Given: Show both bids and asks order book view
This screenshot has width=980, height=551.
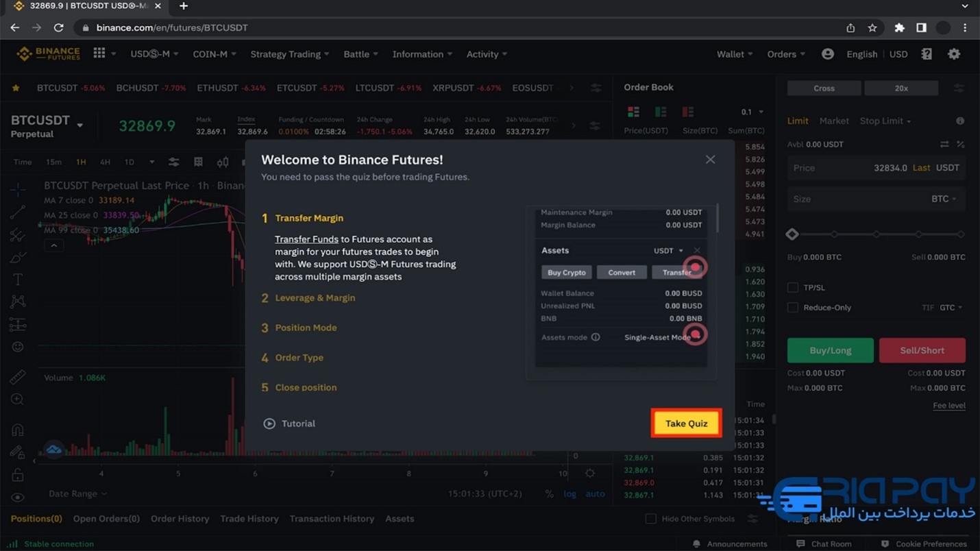Looking at the screenshot, I should click(633, 112).
